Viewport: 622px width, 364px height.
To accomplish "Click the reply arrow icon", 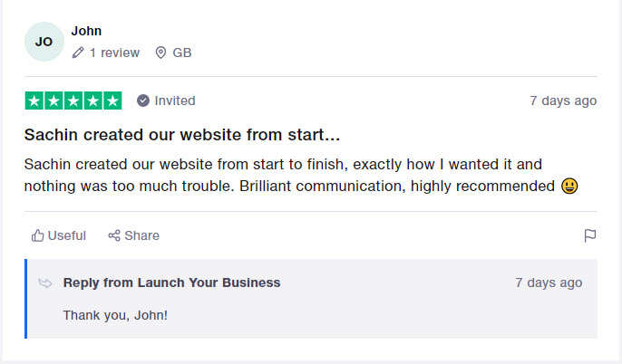I will tap(45, 283).
